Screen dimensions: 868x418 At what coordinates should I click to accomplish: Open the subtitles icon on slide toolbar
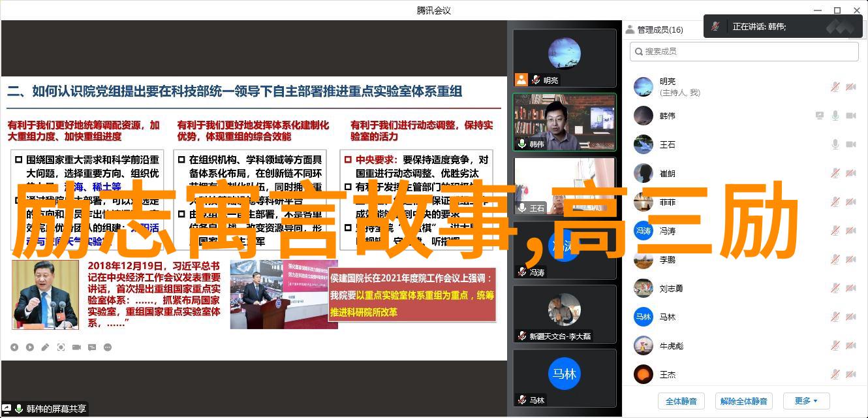pos(92,347)
